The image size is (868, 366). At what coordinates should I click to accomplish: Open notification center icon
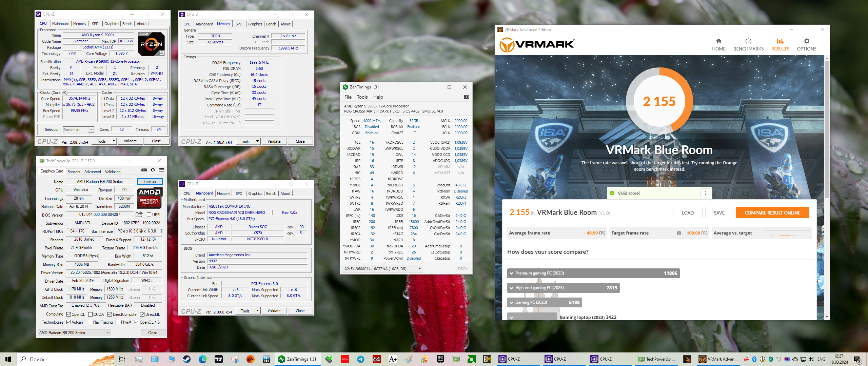(x=857, y=359)
